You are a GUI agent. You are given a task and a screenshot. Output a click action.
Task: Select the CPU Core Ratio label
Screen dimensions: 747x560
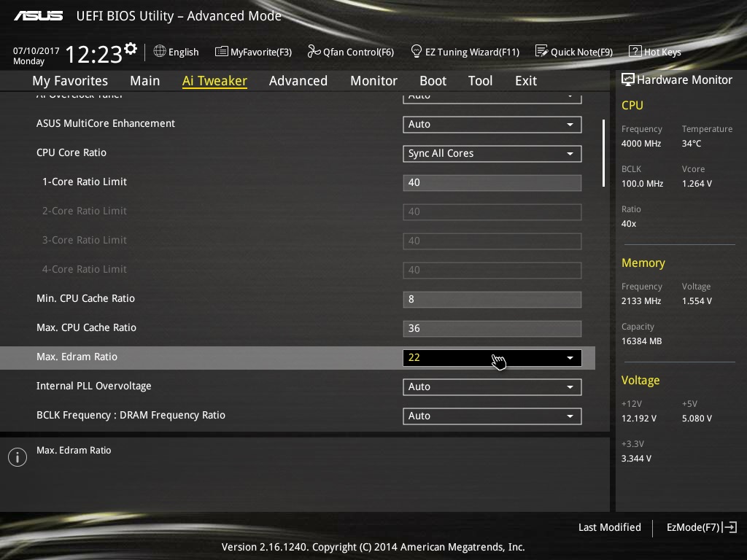[x=71, y=152]
